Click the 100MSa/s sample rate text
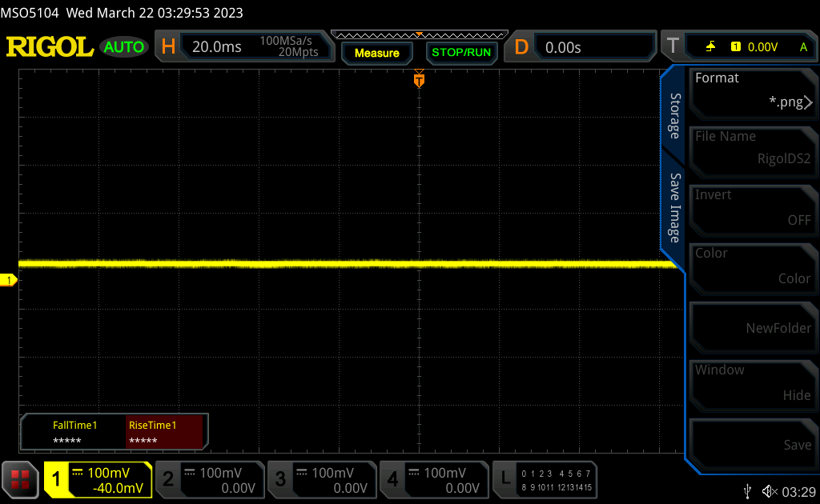The image size is (820, 504). point(286,41)
